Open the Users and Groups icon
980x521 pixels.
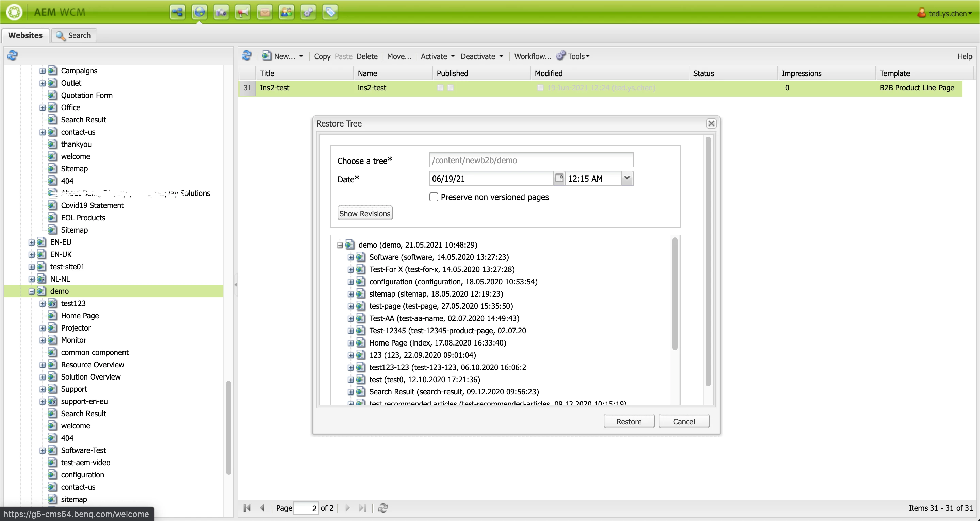coord(287,13)
